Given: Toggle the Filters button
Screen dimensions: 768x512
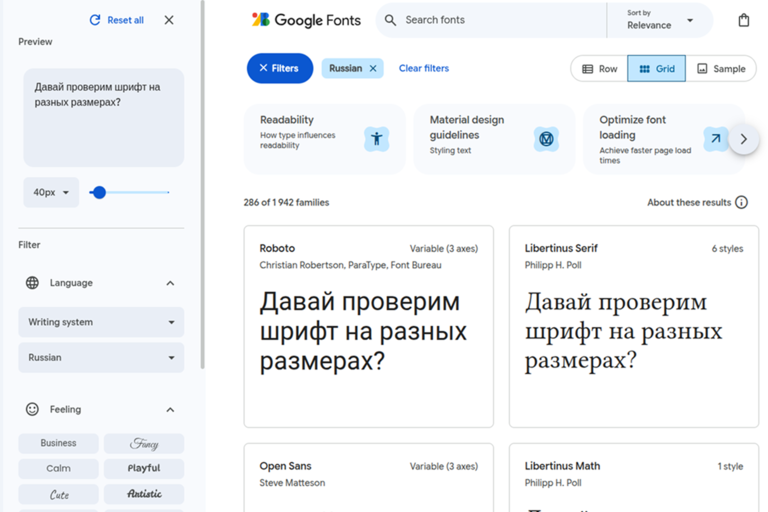Looking at the screenshot, I should [x=280, y=68].
